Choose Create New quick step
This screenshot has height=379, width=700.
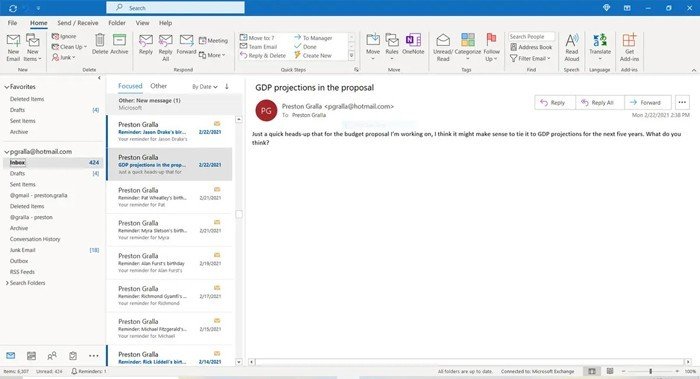(x=312, y=55)
